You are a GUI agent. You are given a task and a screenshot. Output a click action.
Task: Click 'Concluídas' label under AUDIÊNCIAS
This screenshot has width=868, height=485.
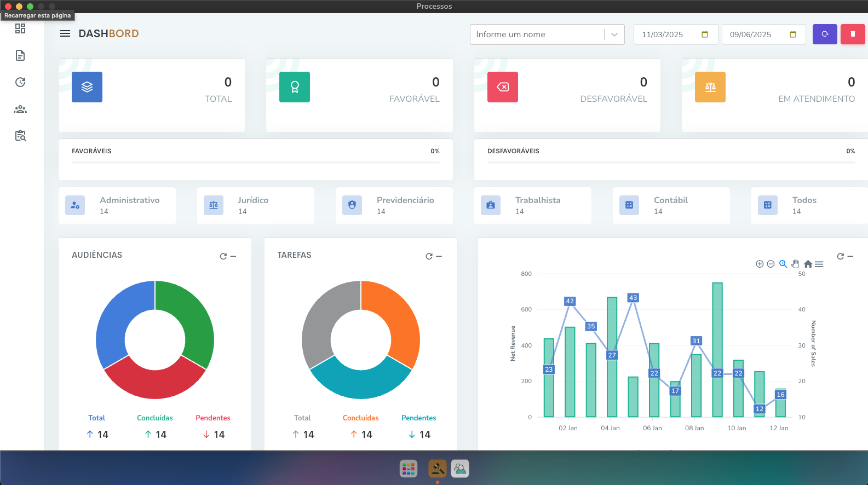155,418
